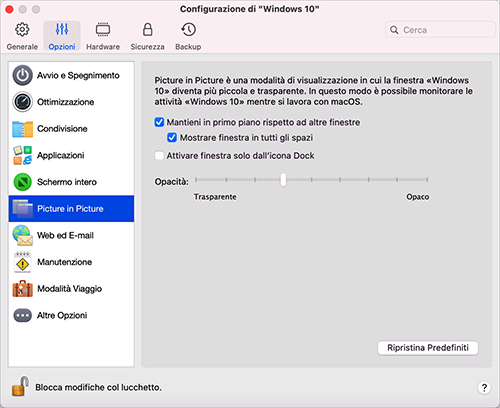Enable Attivare finestra solo dall'icona Dock
This screenshot has width=500, height=408.
pos(159,156)
